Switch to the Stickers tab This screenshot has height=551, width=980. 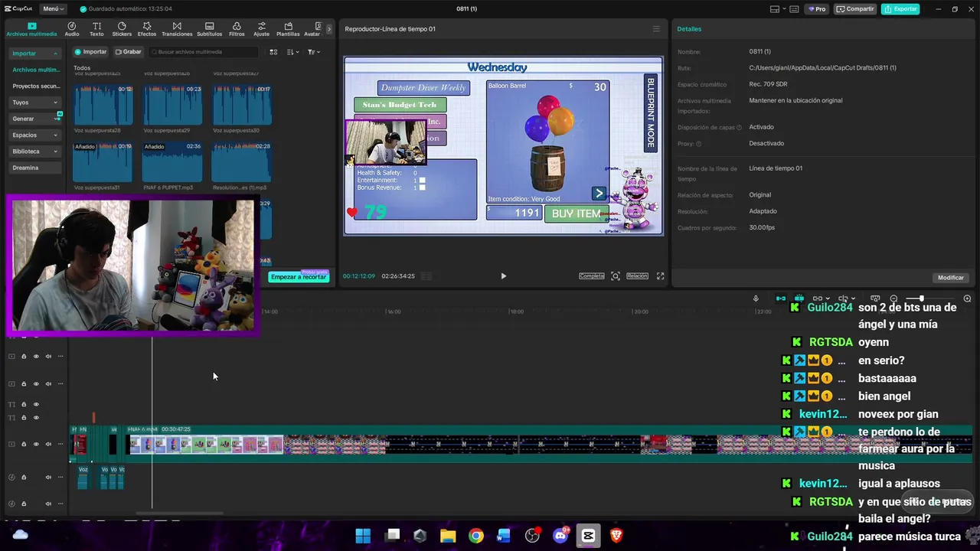click(x=122, y=29)
